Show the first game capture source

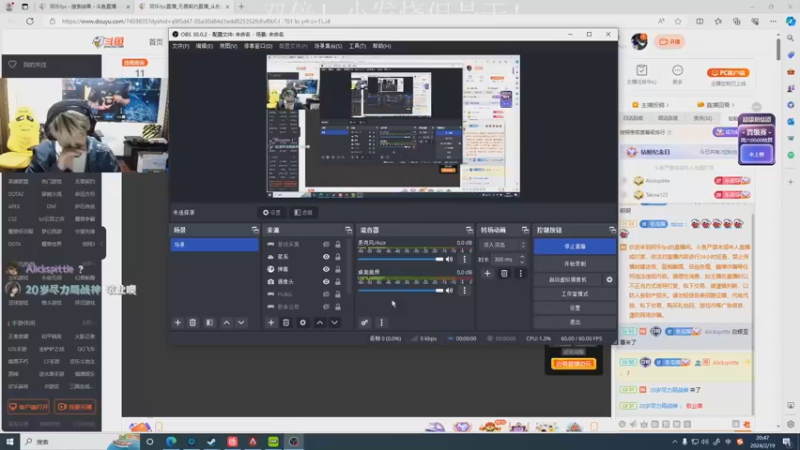pos(326,244)
